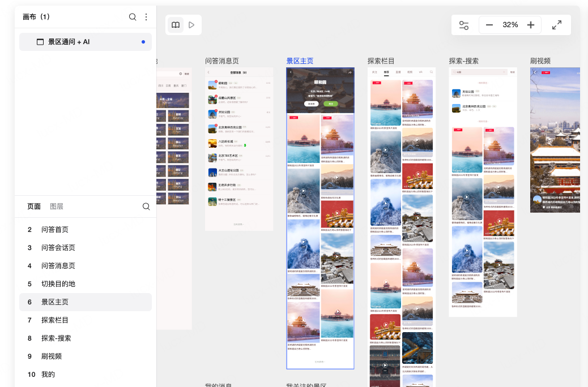Switch to the 页面 tab
The image size is (588, 387).
click(x=34, y=207)
